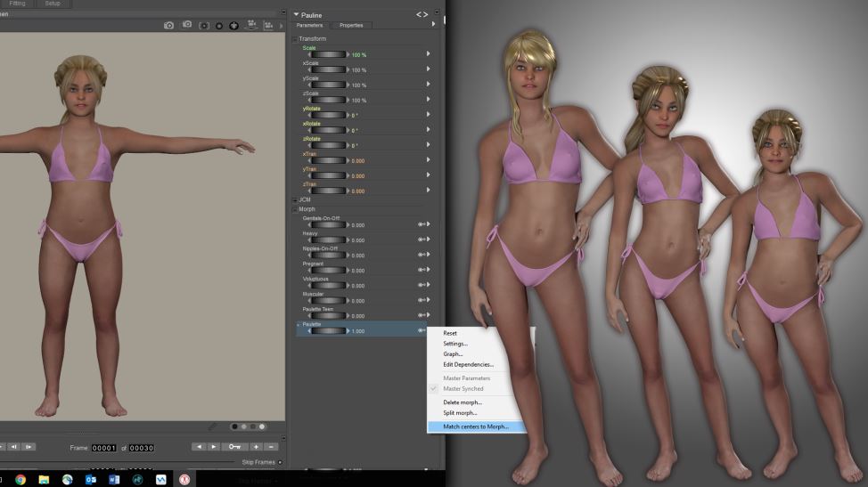Click the eye icon on the Paulette Teen row

[x=422, y=315]
